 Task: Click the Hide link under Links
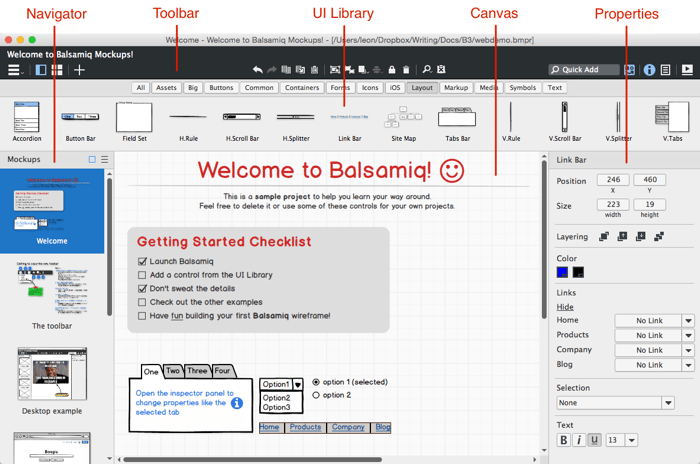tap(565, 307)
